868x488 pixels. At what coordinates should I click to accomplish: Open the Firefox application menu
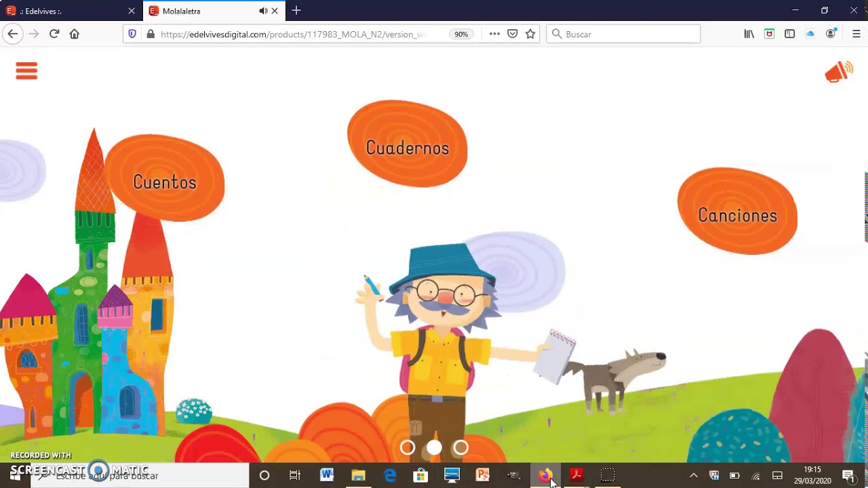click(856, 34)
